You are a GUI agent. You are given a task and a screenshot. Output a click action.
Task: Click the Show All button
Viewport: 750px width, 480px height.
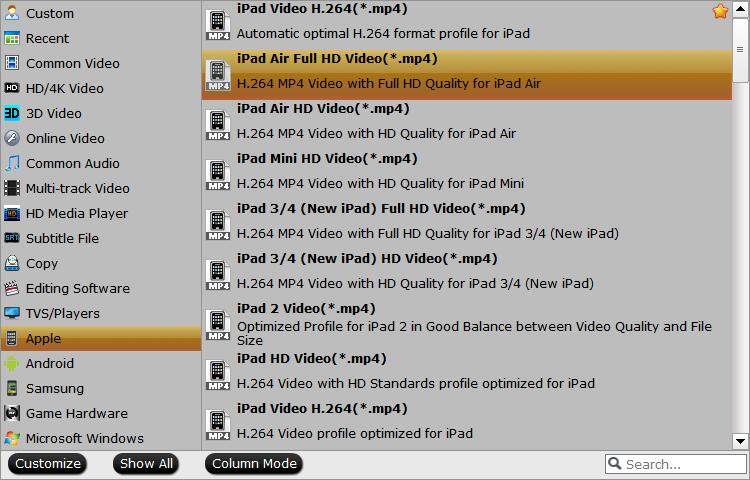[147, 464]
